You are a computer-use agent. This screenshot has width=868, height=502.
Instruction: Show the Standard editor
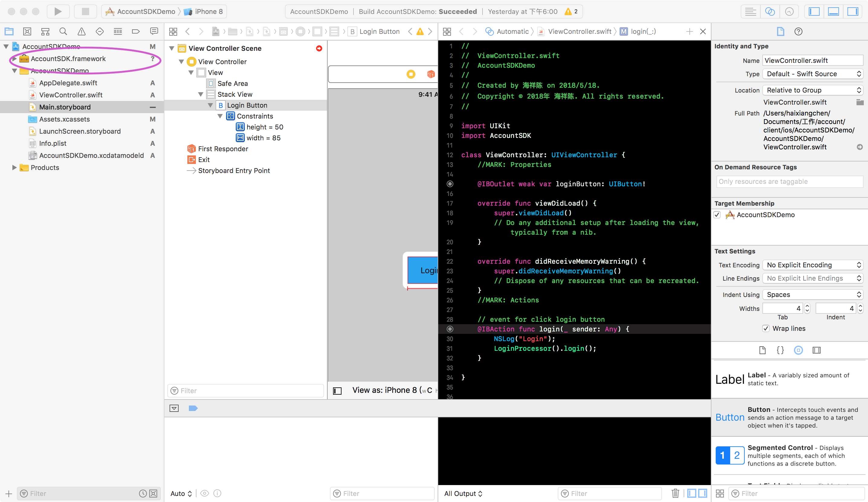[750, 11]
